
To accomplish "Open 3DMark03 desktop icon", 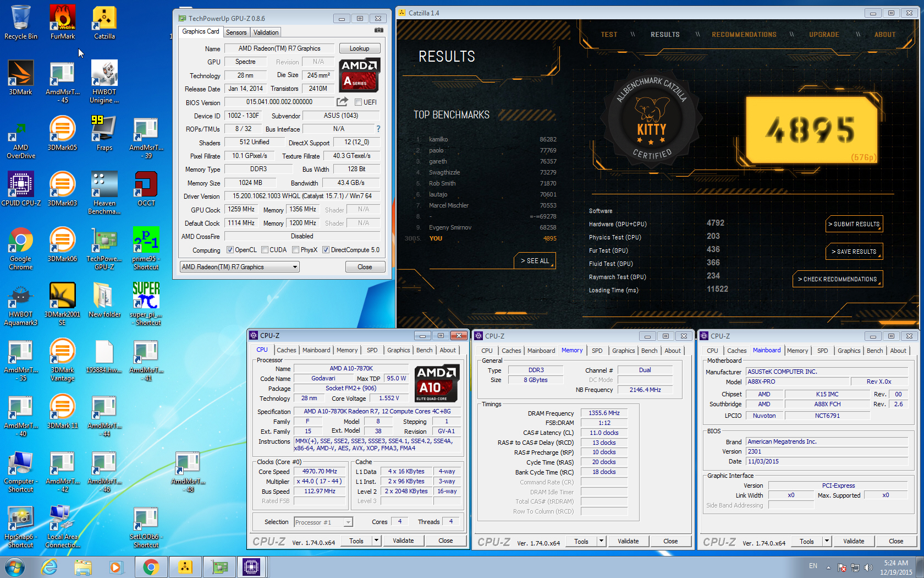I will 63,189.
